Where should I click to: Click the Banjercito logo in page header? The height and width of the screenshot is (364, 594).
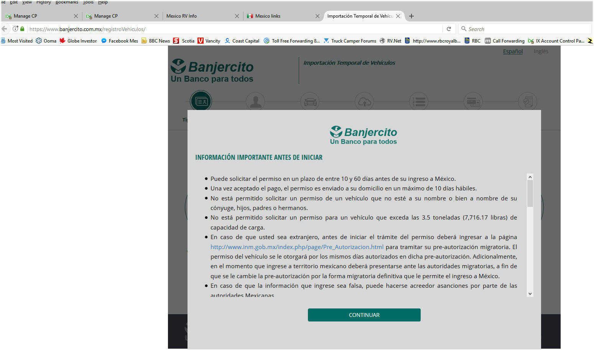pos(212,71)
